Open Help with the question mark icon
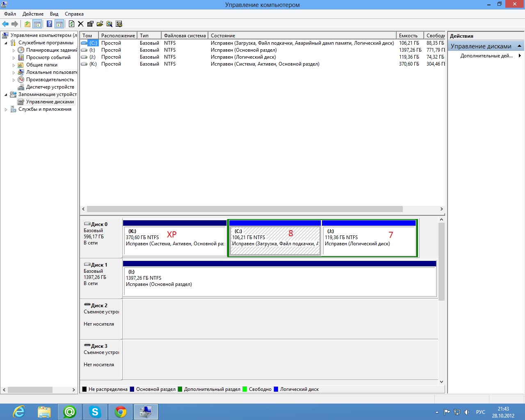The width and height of the screenshot is (525, 420). (50, 24)
